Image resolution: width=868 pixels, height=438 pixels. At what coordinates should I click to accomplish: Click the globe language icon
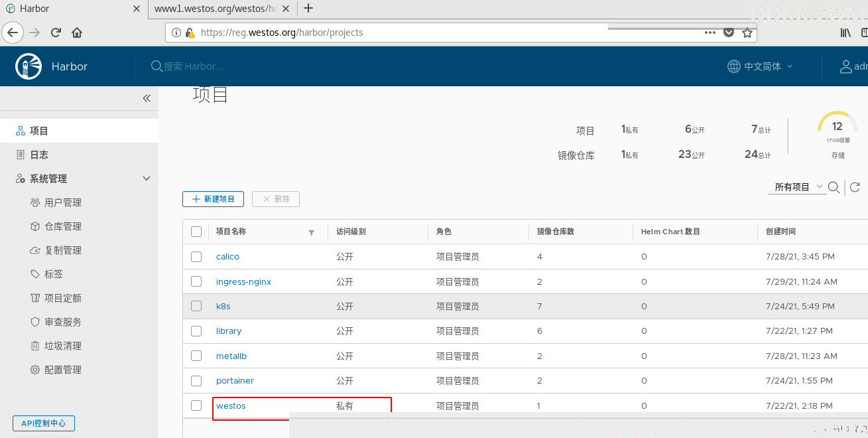click(734, 66)
